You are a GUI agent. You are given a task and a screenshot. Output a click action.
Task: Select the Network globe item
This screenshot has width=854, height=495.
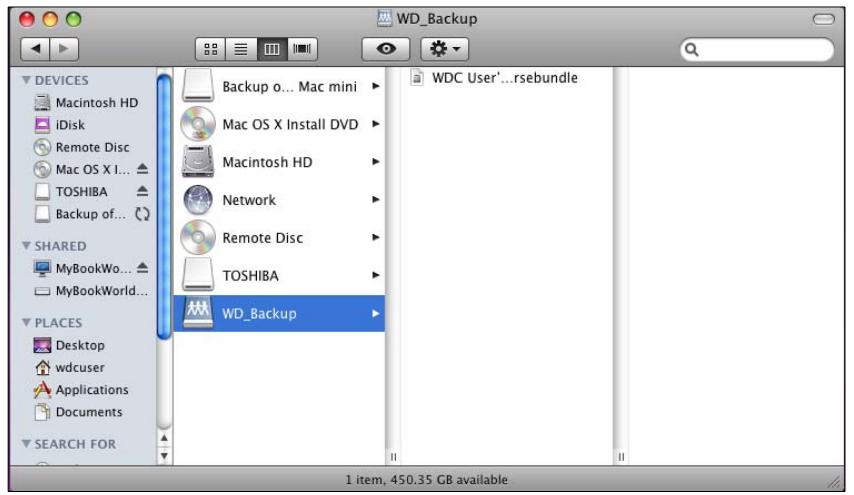(x=279, y=200)
